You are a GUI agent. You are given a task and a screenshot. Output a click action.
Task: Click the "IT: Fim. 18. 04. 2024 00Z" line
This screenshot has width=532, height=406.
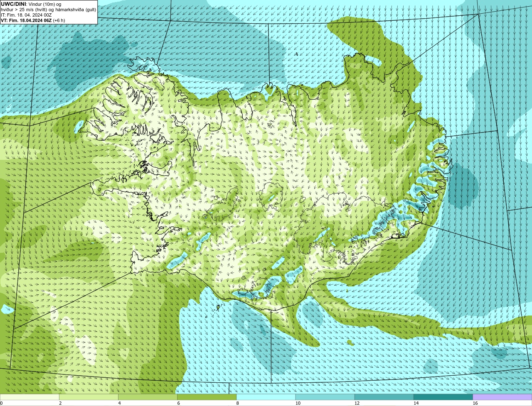(x=26, y=15)
